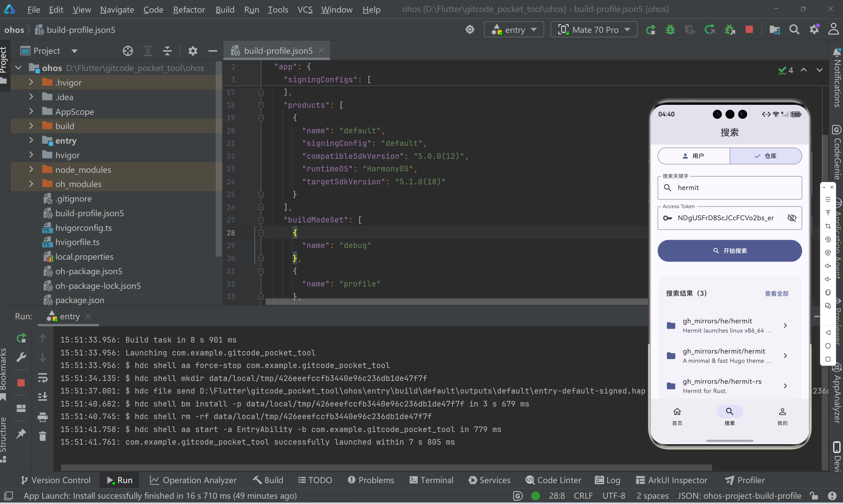Select 用户 search option on phone

[x=693, y=156]
